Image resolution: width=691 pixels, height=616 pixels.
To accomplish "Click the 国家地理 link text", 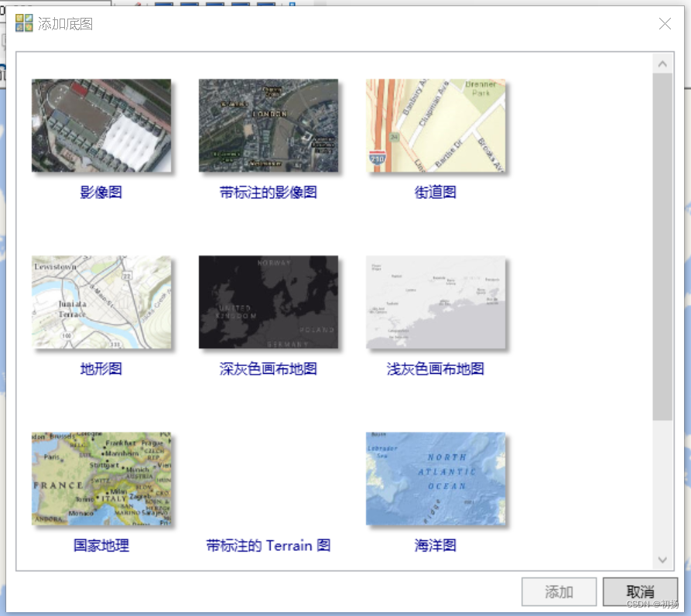I will (101, 546).
